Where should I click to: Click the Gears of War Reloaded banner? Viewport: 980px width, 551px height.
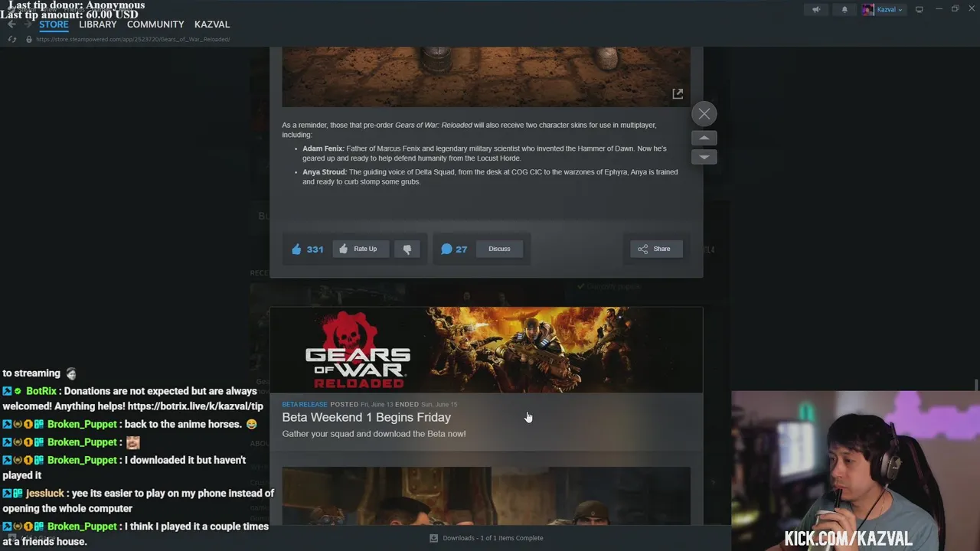(486, 350)
